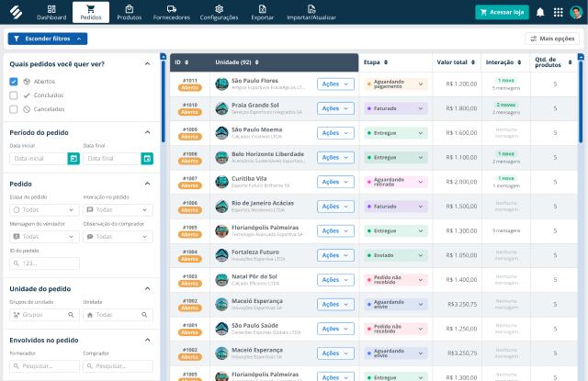Collapse the Pedido filter section
Viewport: 588px width, 381px height.
click(x=147, y=184)
